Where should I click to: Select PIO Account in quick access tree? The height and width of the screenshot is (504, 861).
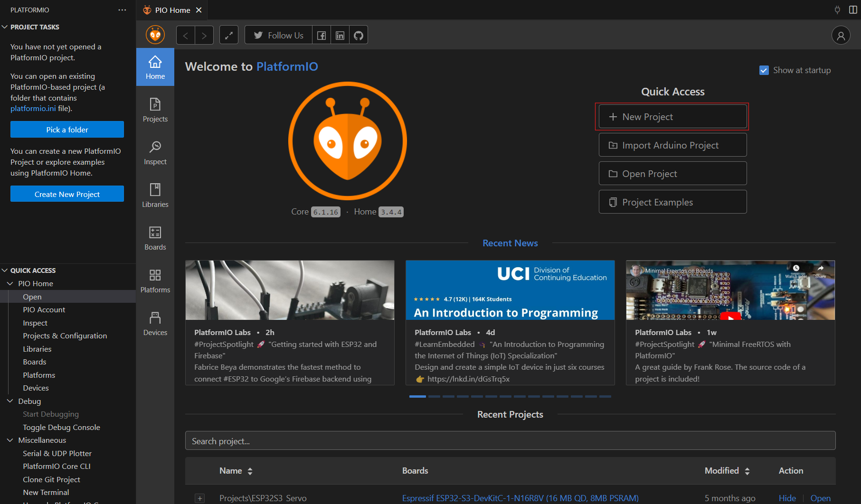coord(68,309)
